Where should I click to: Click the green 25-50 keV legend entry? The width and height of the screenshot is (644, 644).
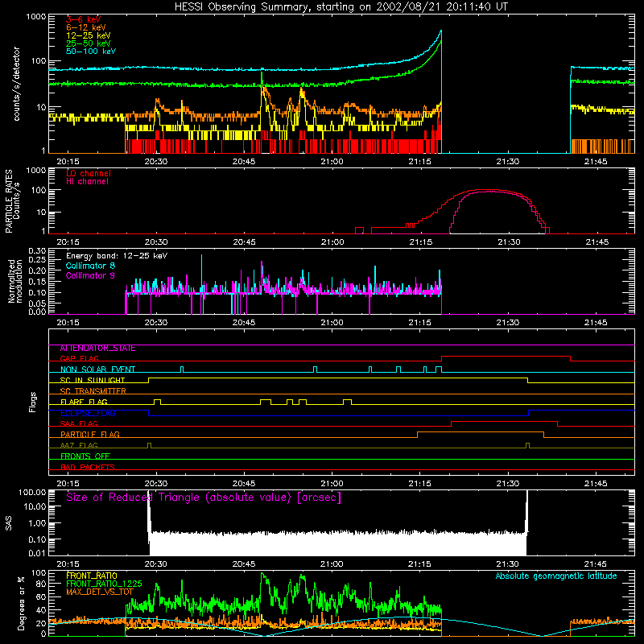[x=89, y=43]
